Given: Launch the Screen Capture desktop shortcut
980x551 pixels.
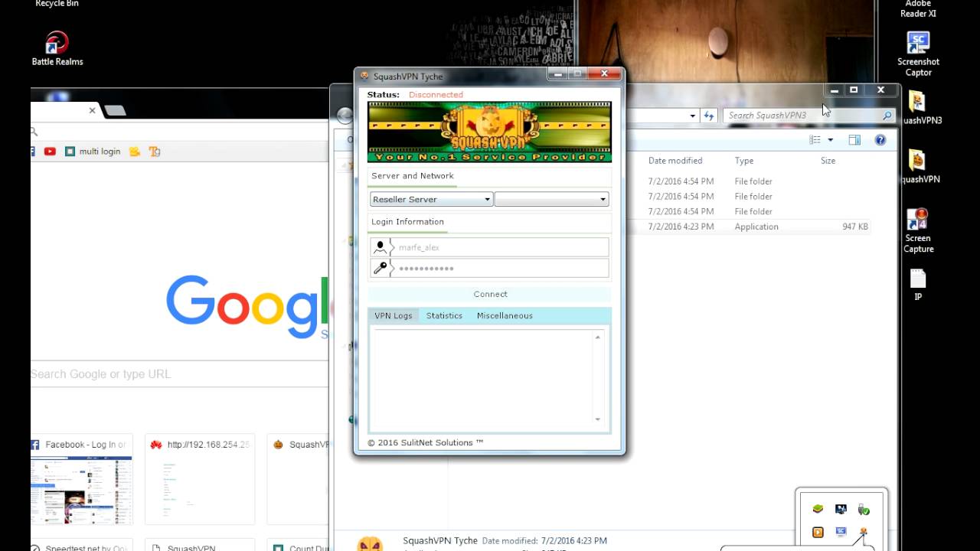Looking at the screenshot, I should coord(918,230).
